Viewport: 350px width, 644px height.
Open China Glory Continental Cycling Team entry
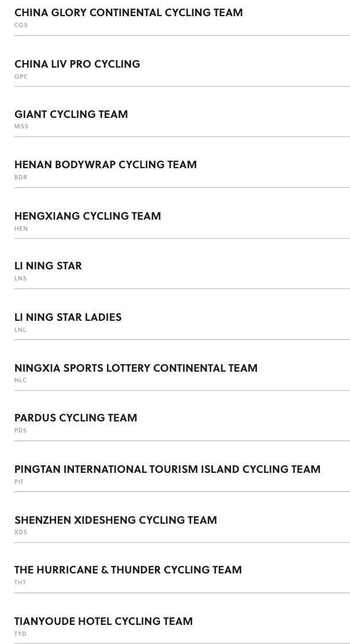(x=128, y=13)
